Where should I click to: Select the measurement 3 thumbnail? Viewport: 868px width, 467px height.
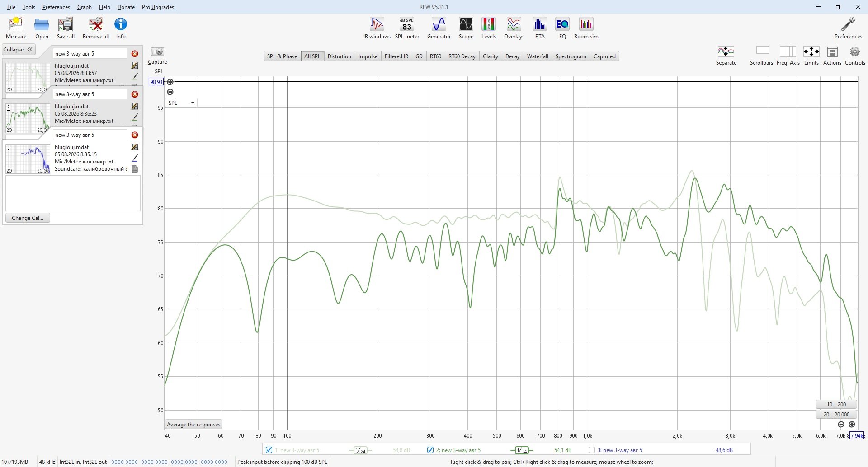pos(28,159)
